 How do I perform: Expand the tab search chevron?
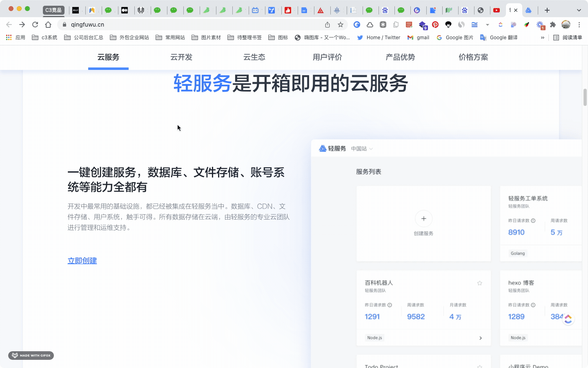tap(579, 10)
